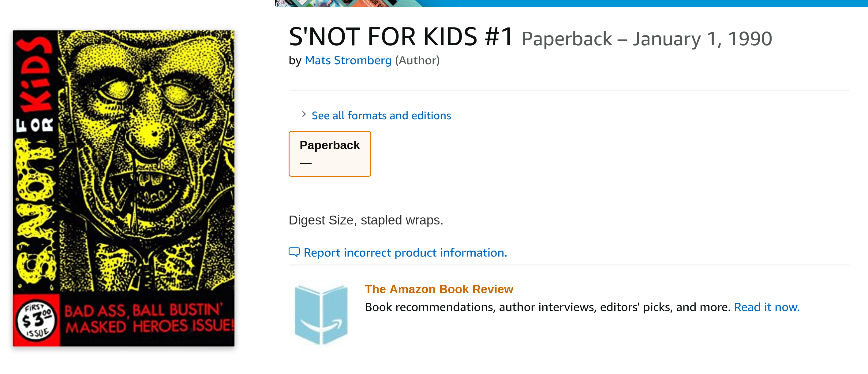The width and height of the screenshot is (868, 374).
Task: Click the Digest Size, stapled wraps description
Action: pos(366,220)
